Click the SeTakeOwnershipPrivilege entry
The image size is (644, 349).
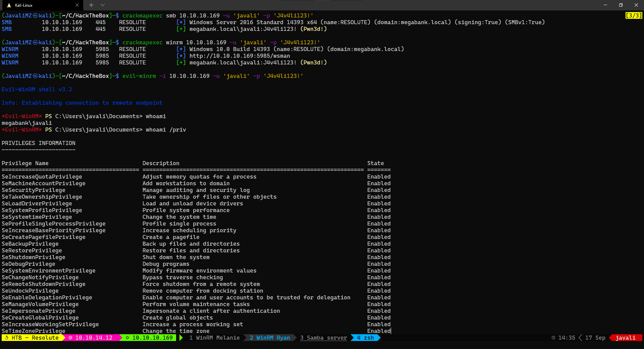(42, 197)
